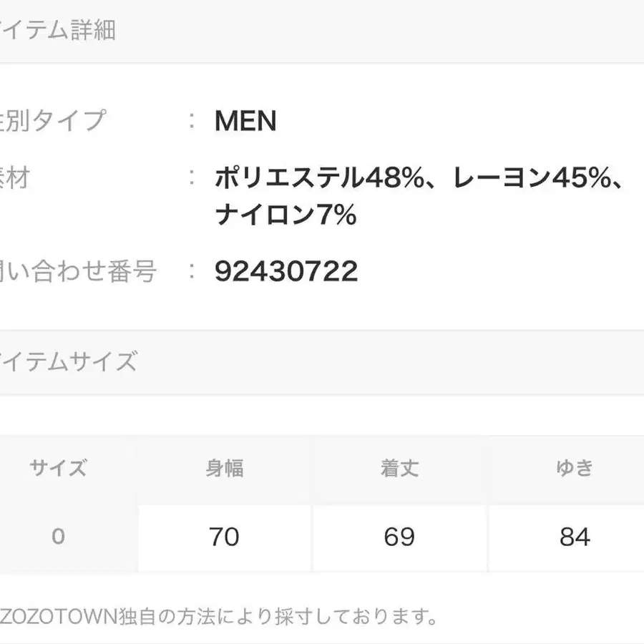Click the レーヨン45% material text
The height and width of the screenshot is (644, 644).
(x=534, y=179)
